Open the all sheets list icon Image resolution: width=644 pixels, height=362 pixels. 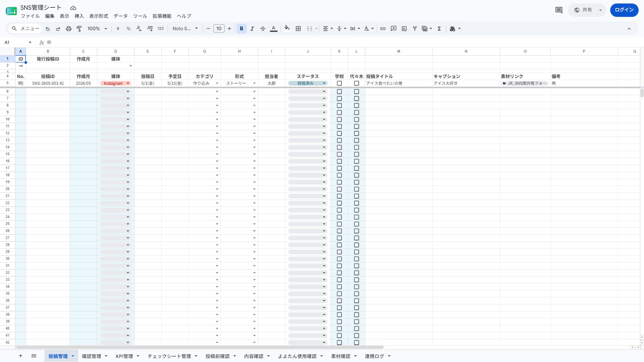pos(34,356)
